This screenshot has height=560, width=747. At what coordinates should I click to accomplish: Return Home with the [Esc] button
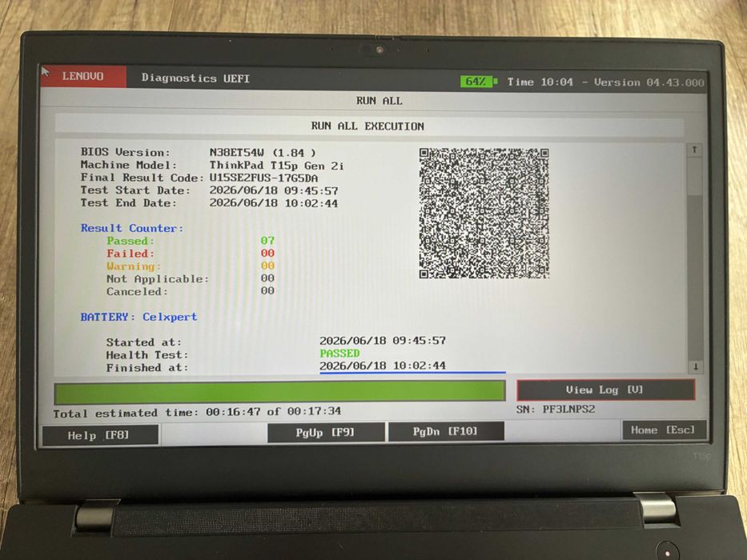point(664,430)
